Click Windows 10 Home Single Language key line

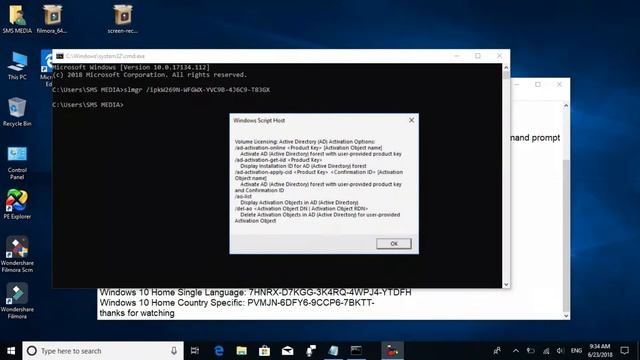pyautogui.click(x=256, y=292)
